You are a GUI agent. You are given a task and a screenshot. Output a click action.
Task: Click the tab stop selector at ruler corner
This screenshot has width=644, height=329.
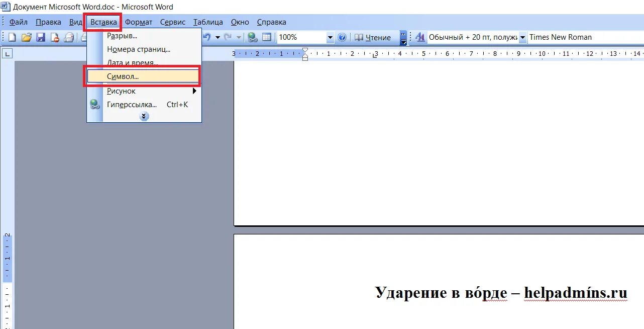click(x=7, y=54)
